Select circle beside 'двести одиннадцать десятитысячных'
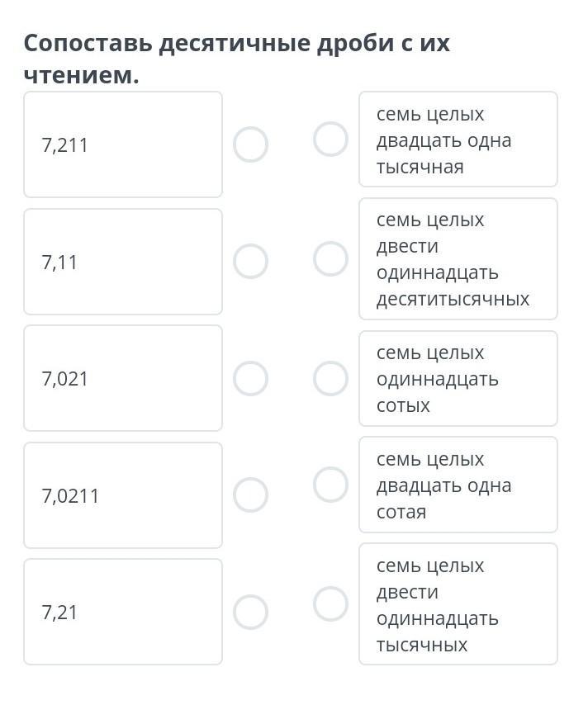This screenshot has height=724, width=588. click(330, 258)
